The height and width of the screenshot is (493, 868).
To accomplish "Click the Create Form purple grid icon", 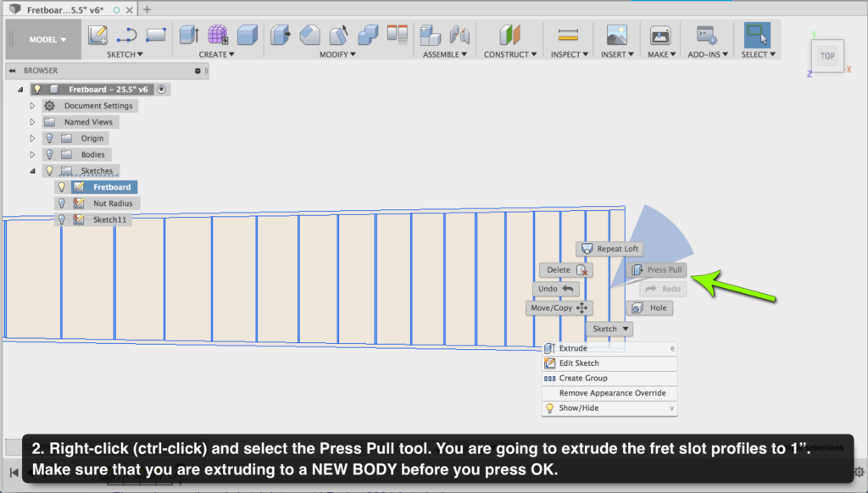I will tap(219, 36).
